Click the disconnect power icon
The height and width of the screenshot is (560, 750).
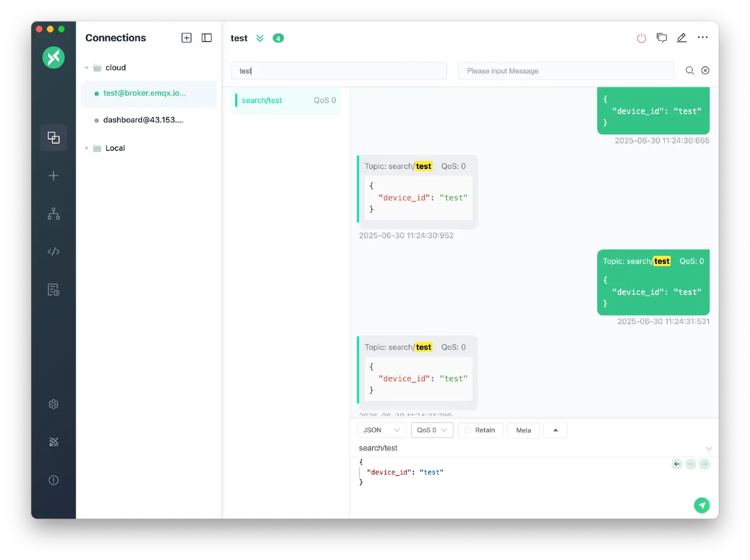coord(641,38)
